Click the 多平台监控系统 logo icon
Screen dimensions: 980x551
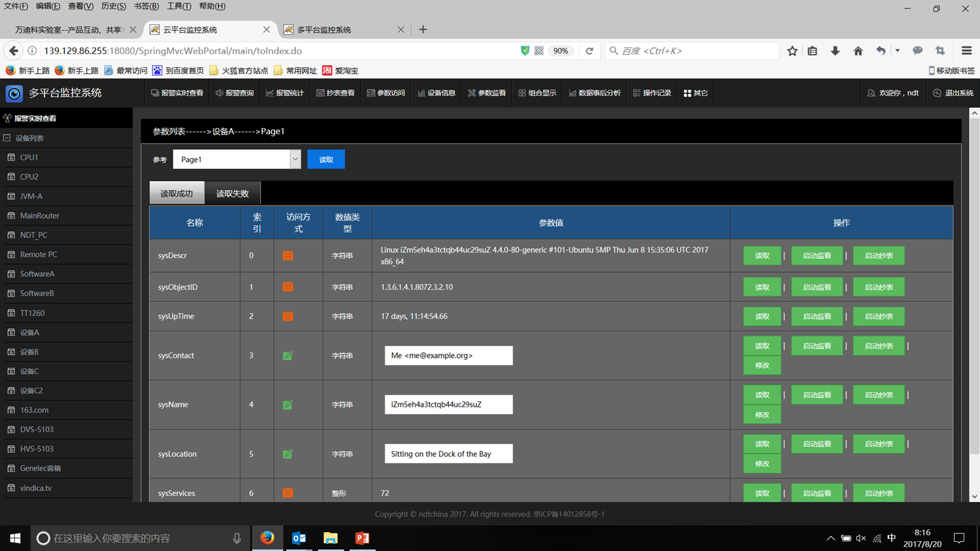pyautogui.click(x=14, y=93)
